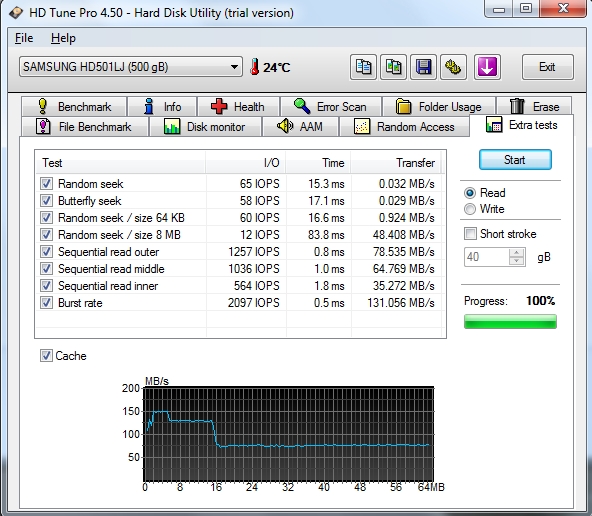592x516 pixels.
Task: Switch to the Error Scan tab
Action: tap(331, 106)
